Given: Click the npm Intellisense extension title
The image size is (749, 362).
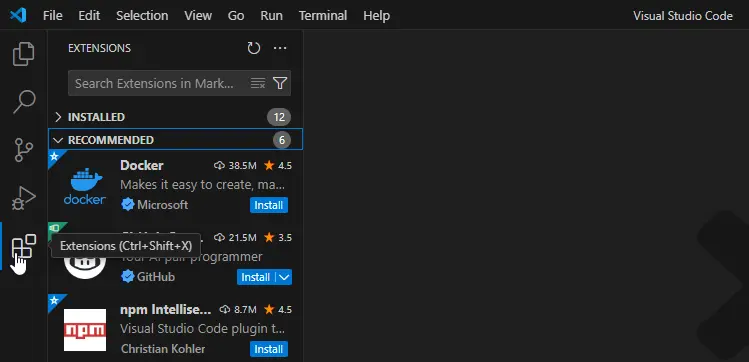Looking at the screenshot, I should 165,310.
